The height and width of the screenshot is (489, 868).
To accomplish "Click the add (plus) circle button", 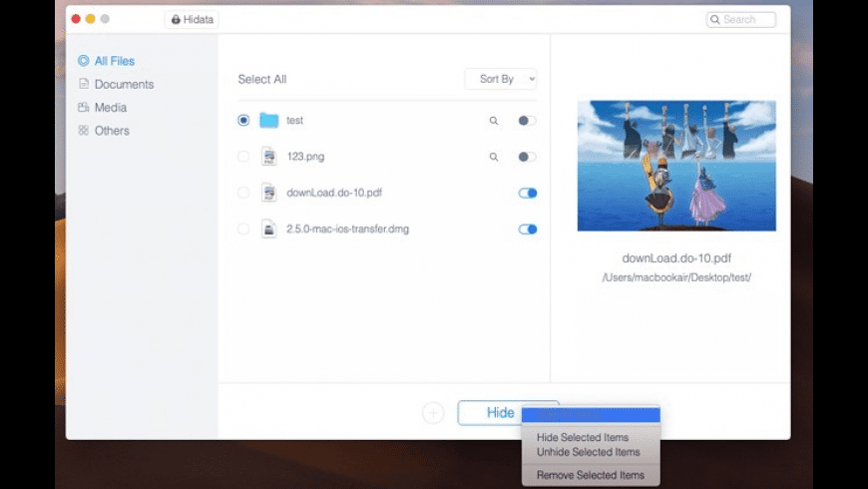I will tap(433, 412).
